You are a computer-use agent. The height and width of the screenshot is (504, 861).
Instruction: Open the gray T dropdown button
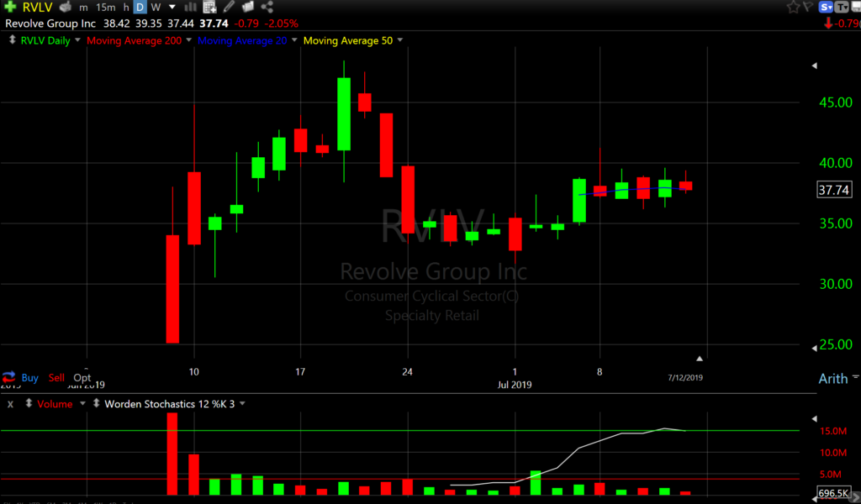click(842, 7)
